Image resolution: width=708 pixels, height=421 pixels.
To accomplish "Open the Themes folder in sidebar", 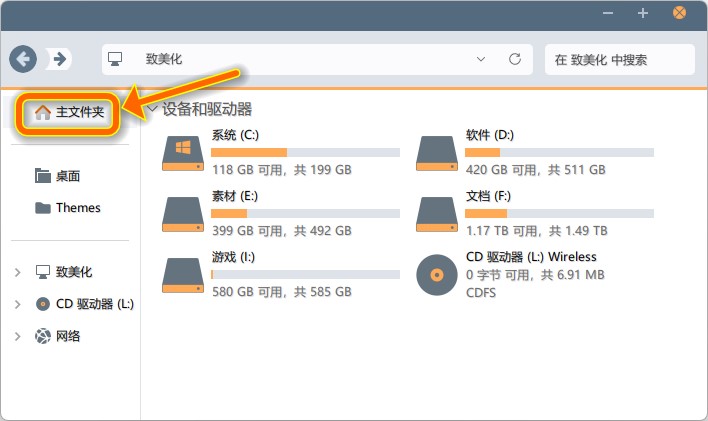I will click(x=77, y=208).
